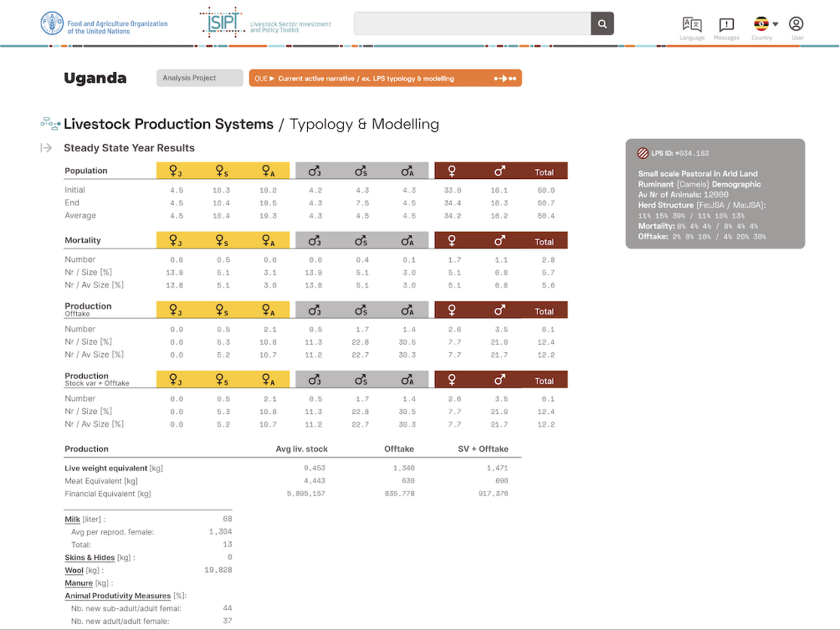This screenshot has width=840, height=630.
Task: Click the search magnifier button
Action: pos(602,24)
